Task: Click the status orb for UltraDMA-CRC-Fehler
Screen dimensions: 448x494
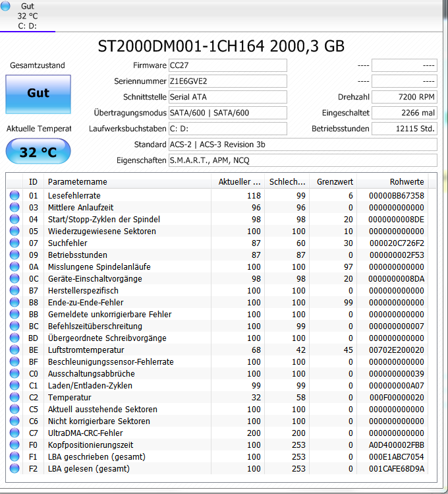Action: [14, 433]
